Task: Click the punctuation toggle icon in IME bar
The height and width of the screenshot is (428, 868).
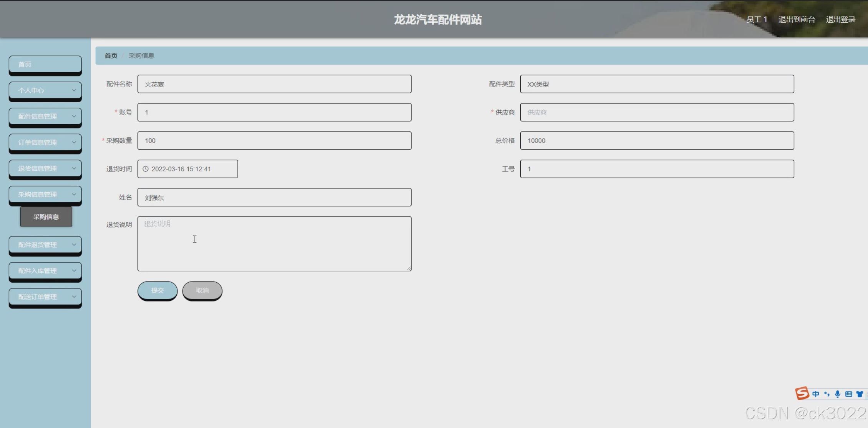Action: pos(827,394)
